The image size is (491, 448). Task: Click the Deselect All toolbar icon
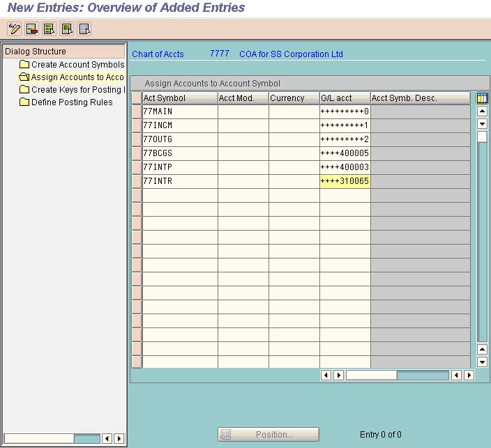(84, 29)
